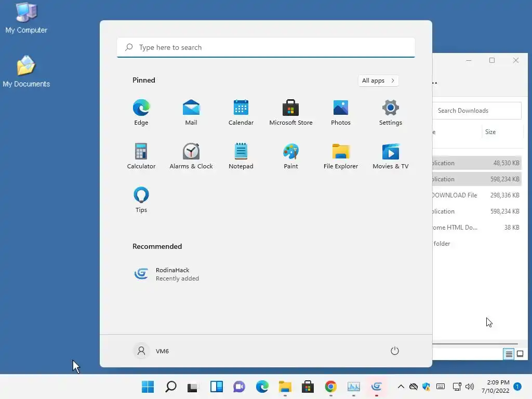Image resolution: width=532 pixels, height=399 pixels.
Task: Click the Start menu search box
Action: coord(266,47)
